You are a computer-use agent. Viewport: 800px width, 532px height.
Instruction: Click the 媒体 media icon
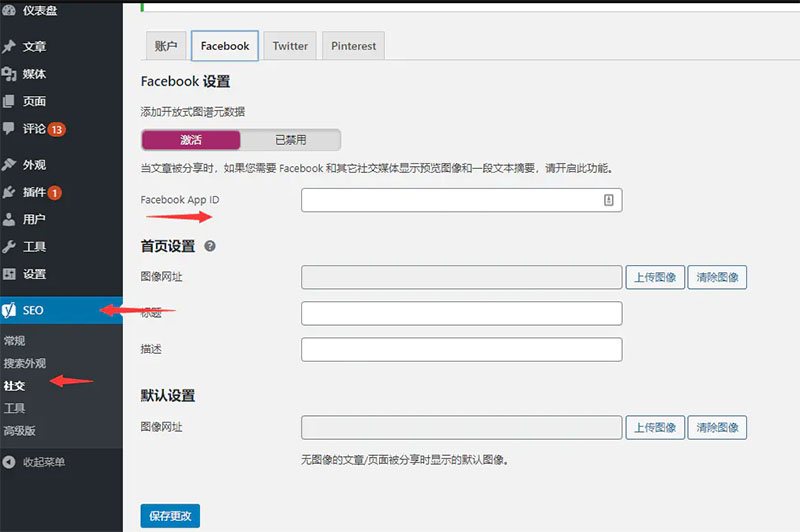click(9, 74)
